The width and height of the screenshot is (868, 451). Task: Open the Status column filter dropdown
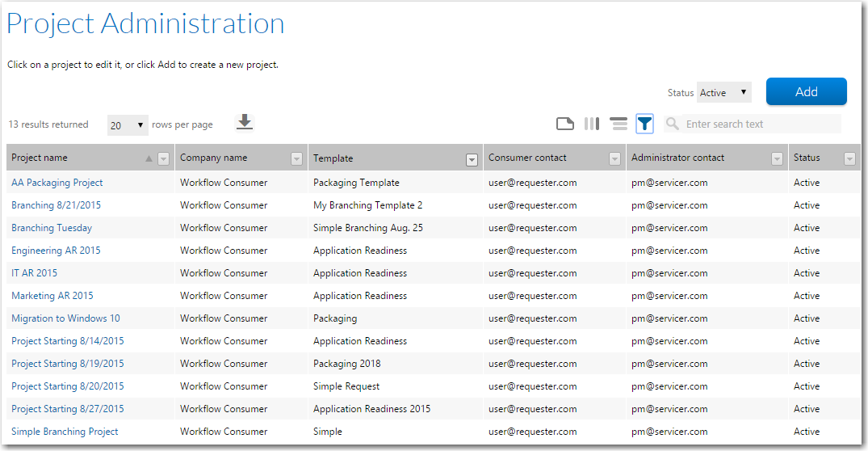pyautogui.click(x=849, y=159)
